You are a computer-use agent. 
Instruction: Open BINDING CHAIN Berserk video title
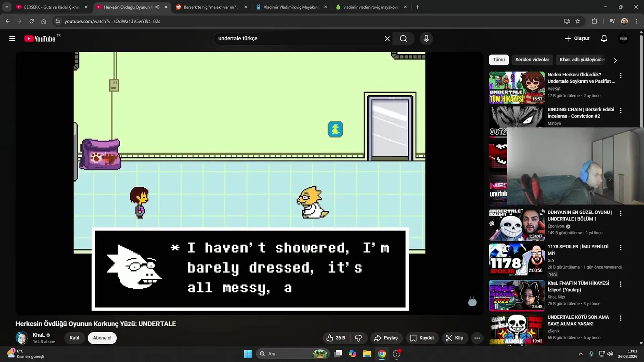[x=581, y=113]
